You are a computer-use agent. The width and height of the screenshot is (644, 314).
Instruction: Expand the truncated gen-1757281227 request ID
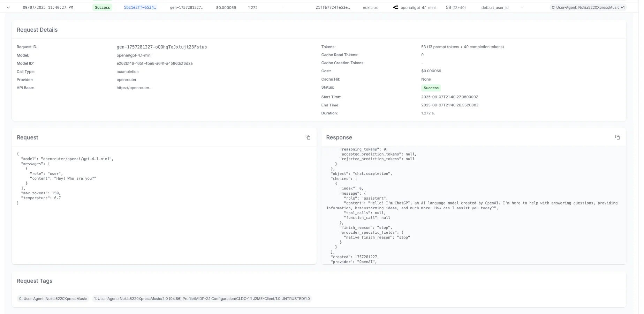(x=187, y=7)
